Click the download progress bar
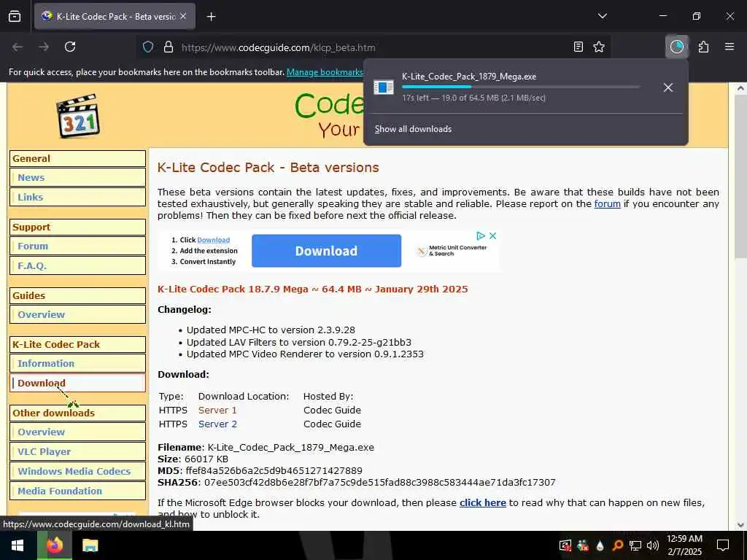Screen dimensions: 747x560 click(521, 87)
